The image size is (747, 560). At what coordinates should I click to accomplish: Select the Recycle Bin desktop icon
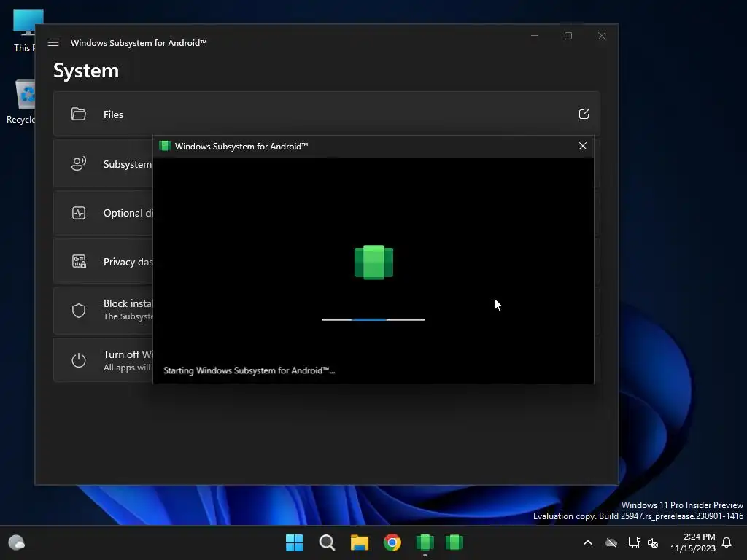pyautogui.click(x=21, y=101)
